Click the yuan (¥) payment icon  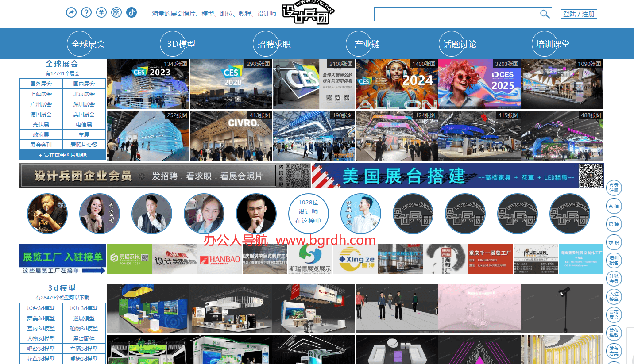101,12
